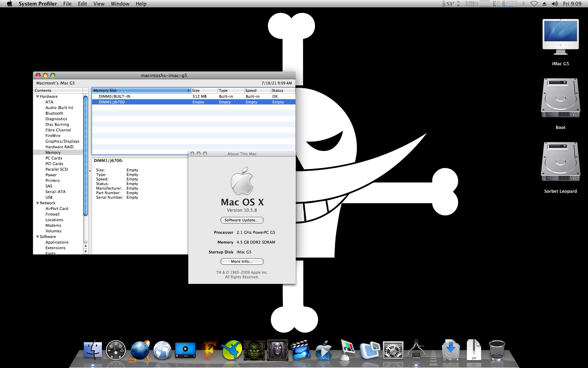The width and height of the screenshot is (588, 368).
Task: Collapse the Hardware section
Action: pyautogui.click(x=37, y=96)
